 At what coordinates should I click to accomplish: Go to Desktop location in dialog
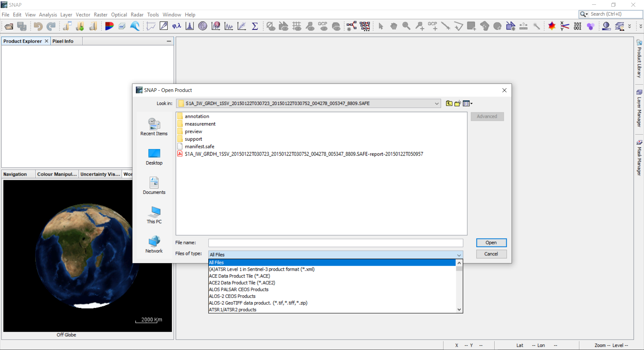154,157
